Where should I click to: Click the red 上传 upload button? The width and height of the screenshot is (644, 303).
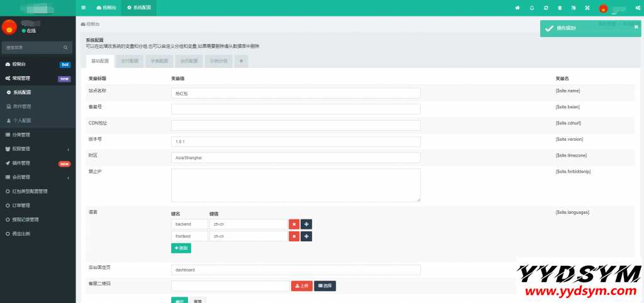coord(302,286)
